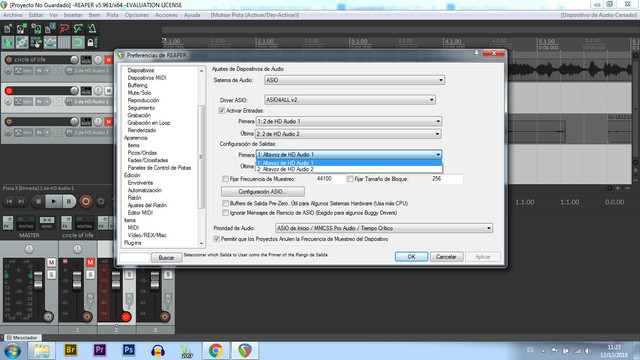Toggle the auto-crossfade toolbar icon
The height and width of the screenshot is (360, 640).
coord(8,42)
